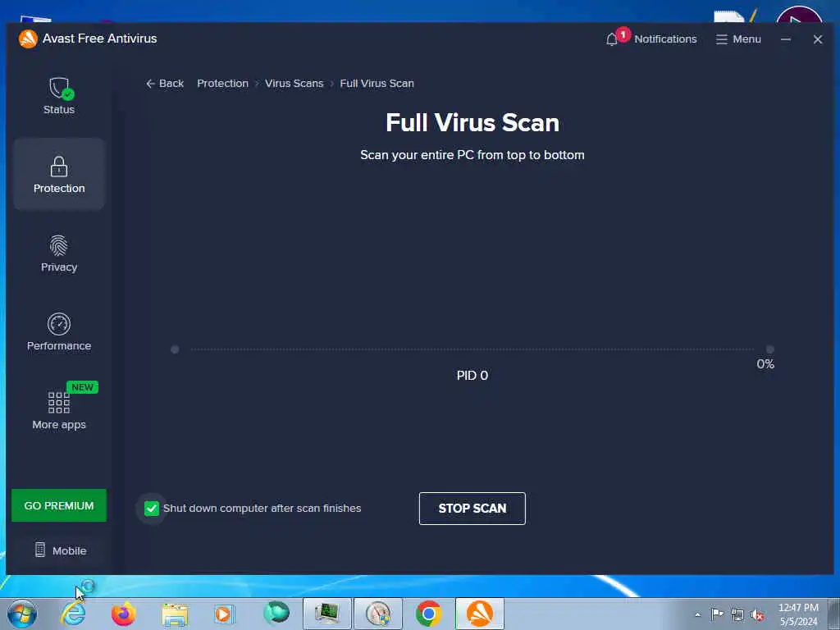The height and width of the screenshot is (630, 840).
Task: Open the Privacy fingerprint section
Action: tap(59, 245)
